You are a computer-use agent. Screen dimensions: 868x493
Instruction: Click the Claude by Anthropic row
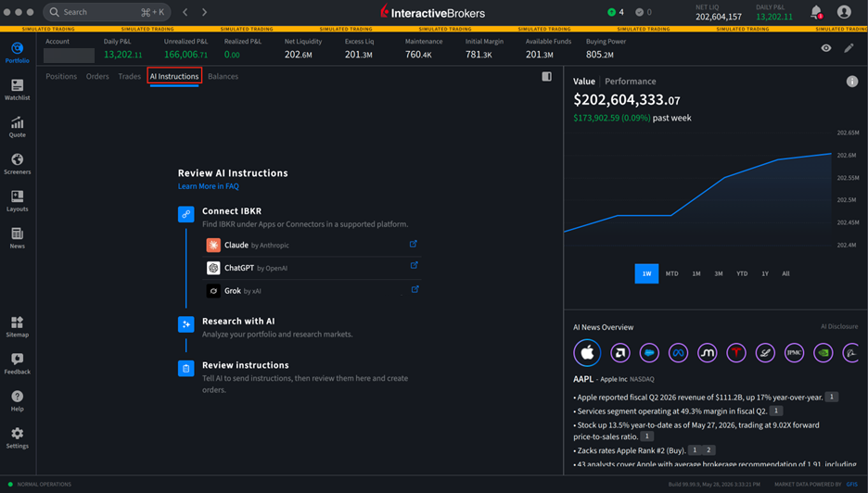[313, 246]
